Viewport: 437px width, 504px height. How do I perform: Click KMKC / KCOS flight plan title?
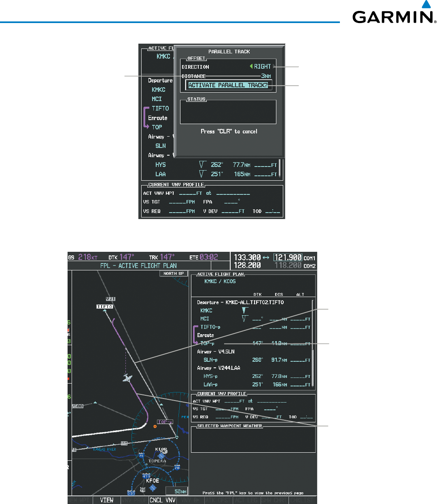tap(220, 281)
